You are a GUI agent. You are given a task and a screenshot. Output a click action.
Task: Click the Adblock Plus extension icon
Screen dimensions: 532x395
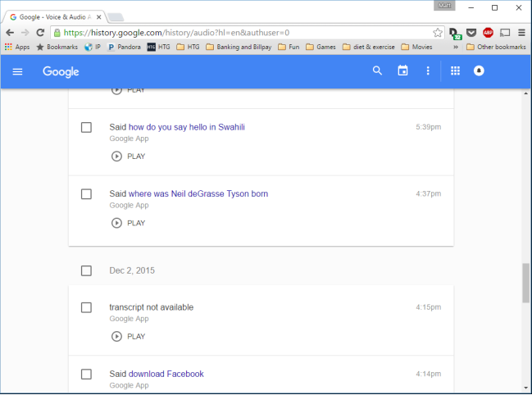click(x=488, y=33)
